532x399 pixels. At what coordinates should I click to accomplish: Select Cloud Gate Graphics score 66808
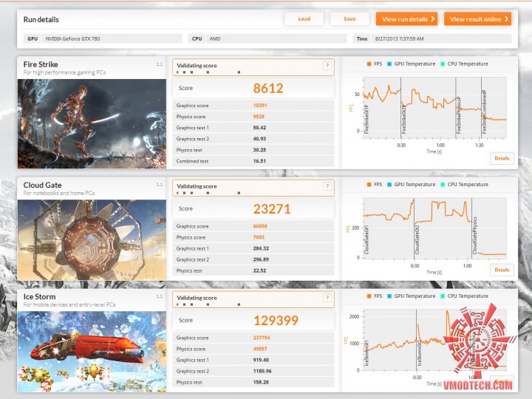[x=260, y=226]
